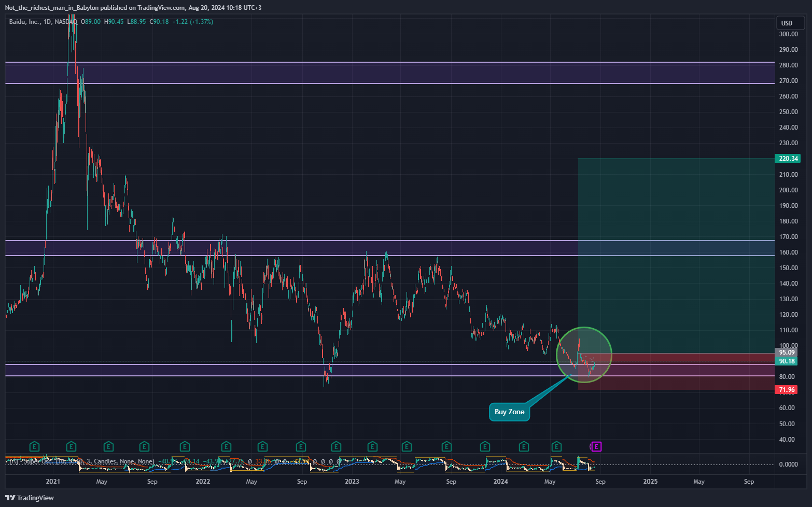Click the 2024 label on time axis
Viewport: 812px width, 507px height.
pyautogui.click(x=501, y=482)
